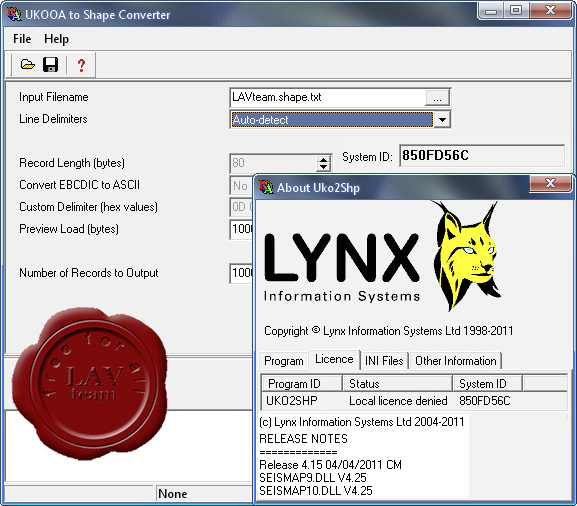This screenshot has width=577, height=506.
Task: Minimize the UKOOA to Shape Converter window
Action: (x=491, y=11)
